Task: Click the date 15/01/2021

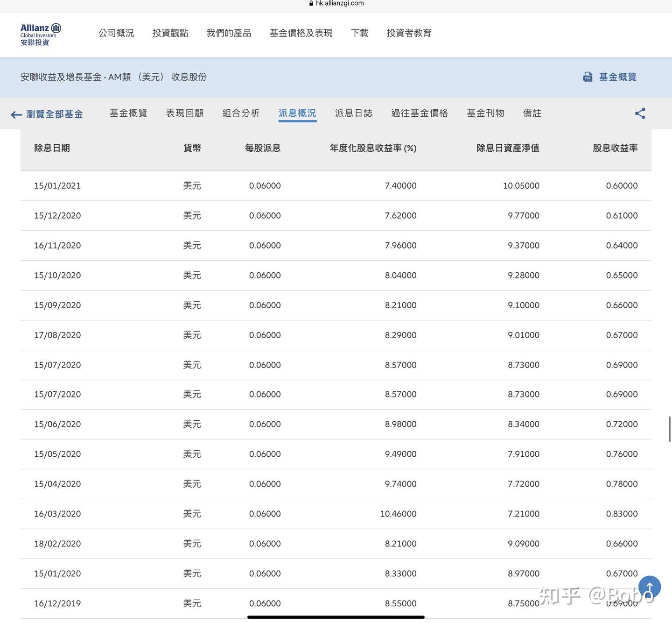Action: [x=57, y=186]
